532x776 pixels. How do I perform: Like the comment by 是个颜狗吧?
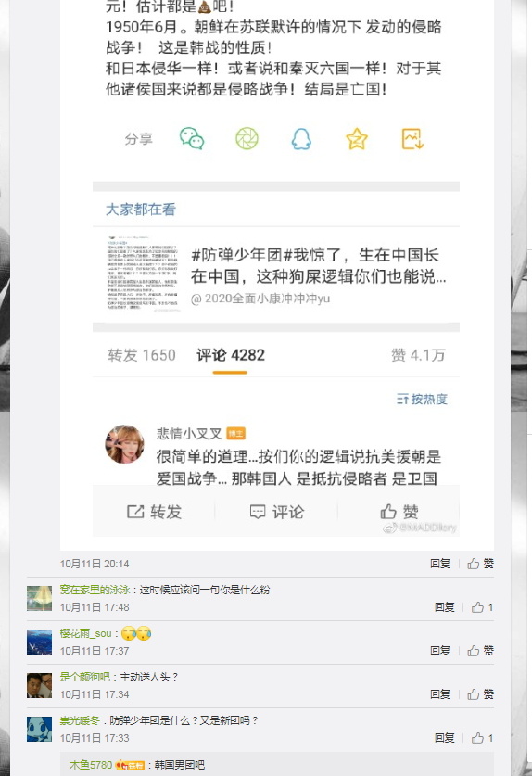click(480, 694)
